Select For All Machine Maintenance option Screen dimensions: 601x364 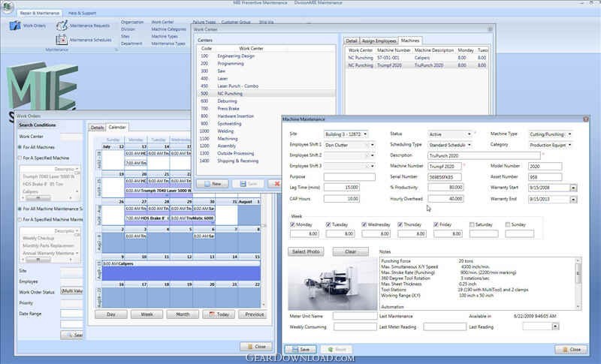tap(20, 209)
